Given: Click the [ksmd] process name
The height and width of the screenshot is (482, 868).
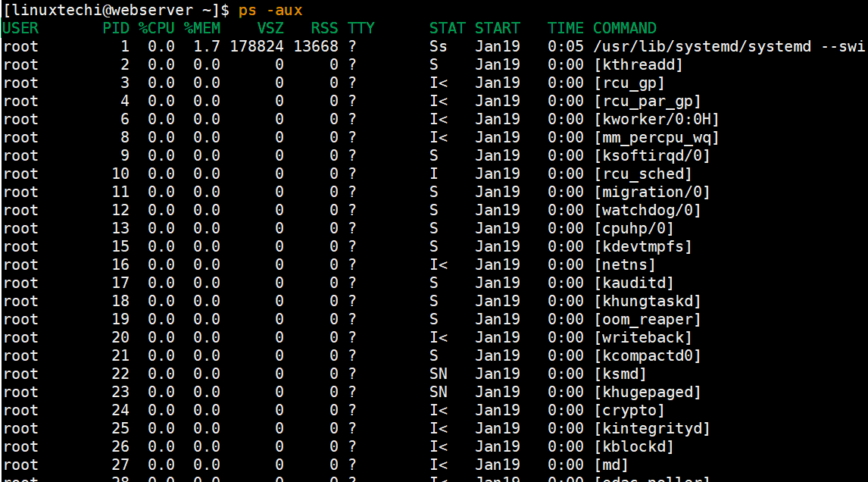Looking at the screenshot, I should (x=620, y=374).
